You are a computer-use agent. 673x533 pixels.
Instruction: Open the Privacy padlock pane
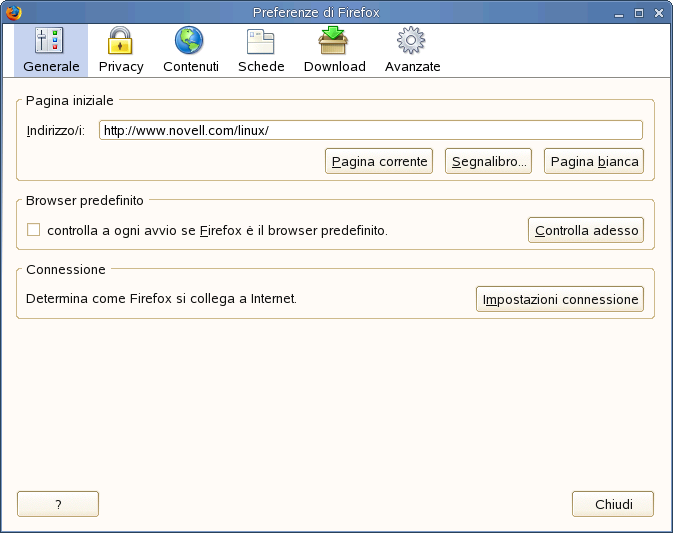tap(121, 50)
